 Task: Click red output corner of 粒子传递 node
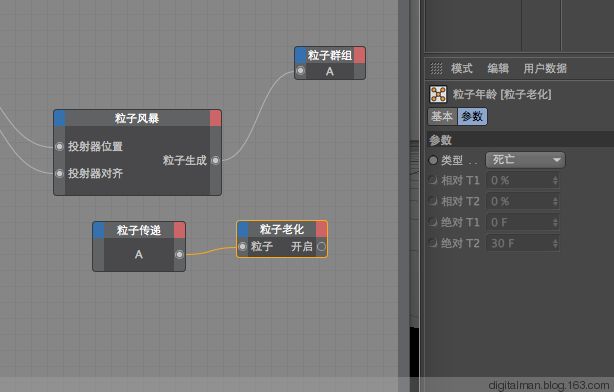point(179,230)
